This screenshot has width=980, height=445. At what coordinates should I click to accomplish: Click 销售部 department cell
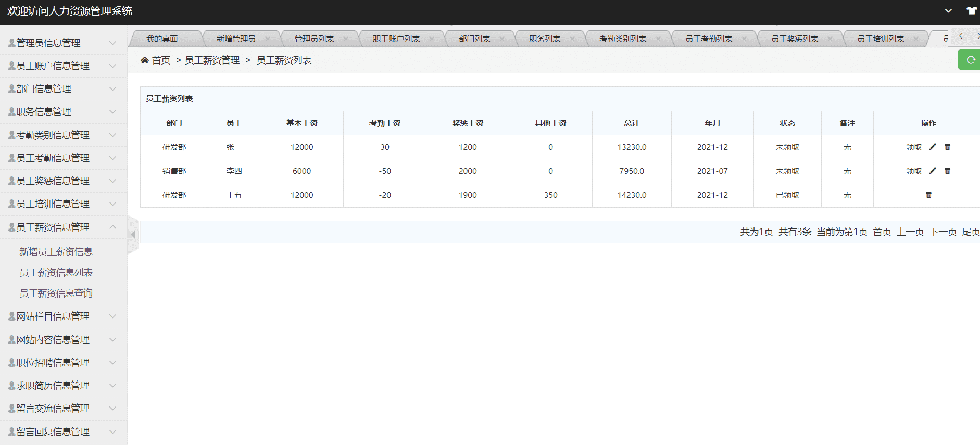(x=174, y=171)
